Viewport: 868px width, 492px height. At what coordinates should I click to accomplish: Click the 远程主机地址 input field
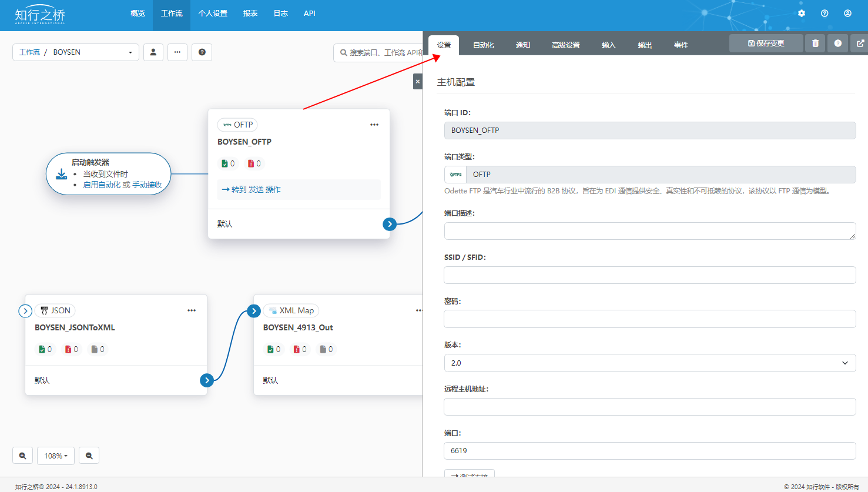649,407
